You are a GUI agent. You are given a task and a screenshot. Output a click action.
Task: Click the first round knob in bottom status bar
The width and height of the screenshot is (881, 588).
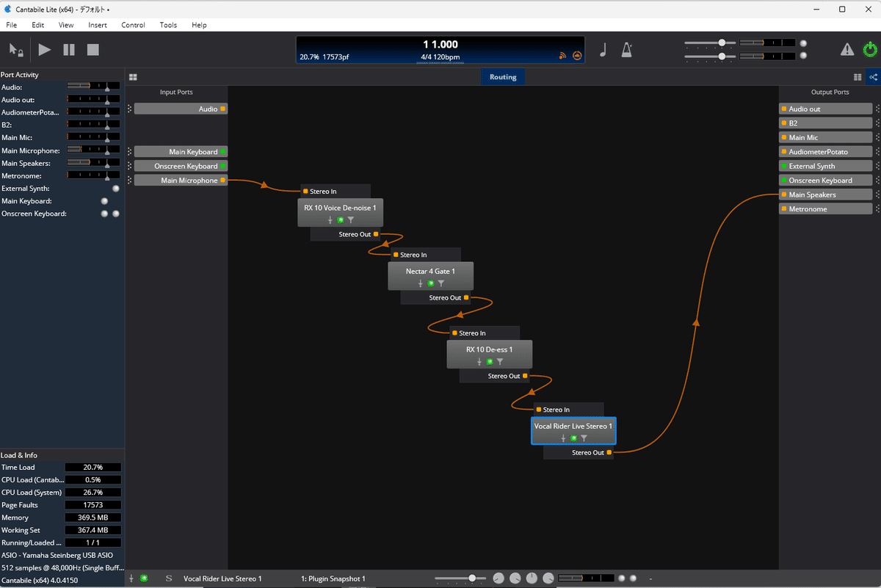tap(498, 578)
